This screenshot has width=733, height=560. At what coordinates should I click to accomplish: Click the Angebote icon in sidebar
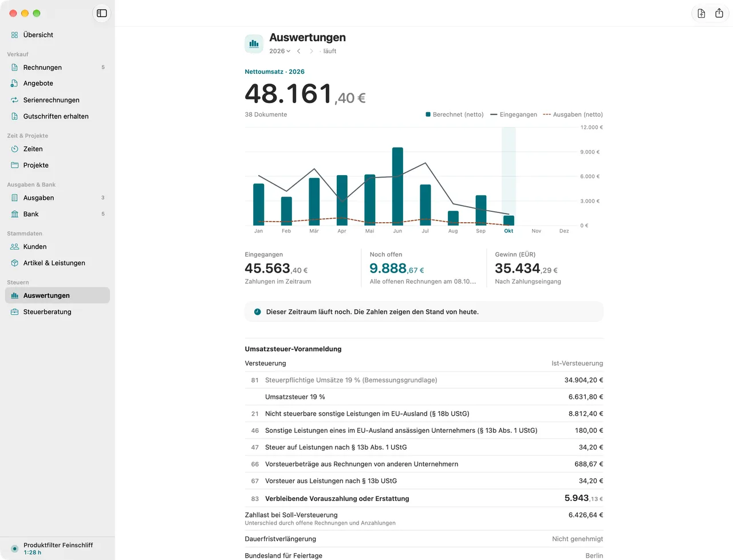[x=15, y=84]
